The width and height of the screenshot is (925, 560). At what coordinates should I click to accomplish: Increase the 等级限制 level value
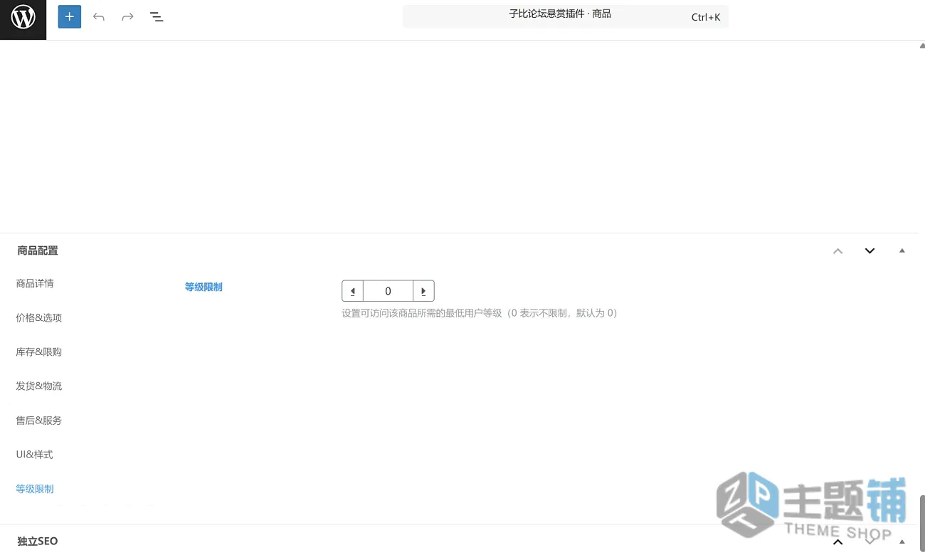point(423,291)
